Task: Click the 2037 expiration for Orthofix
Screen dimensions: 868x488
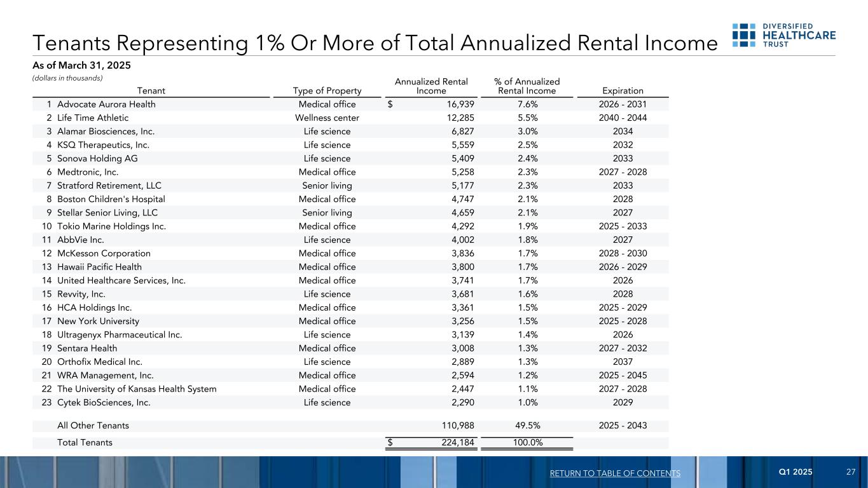Action: (623, 362)
